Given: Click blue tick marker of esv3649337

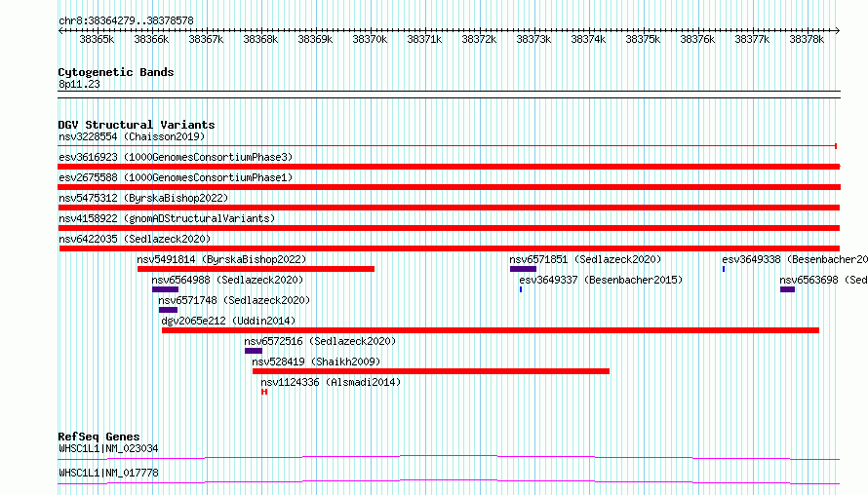Looking at the screenshot, I should pos(521,289).
